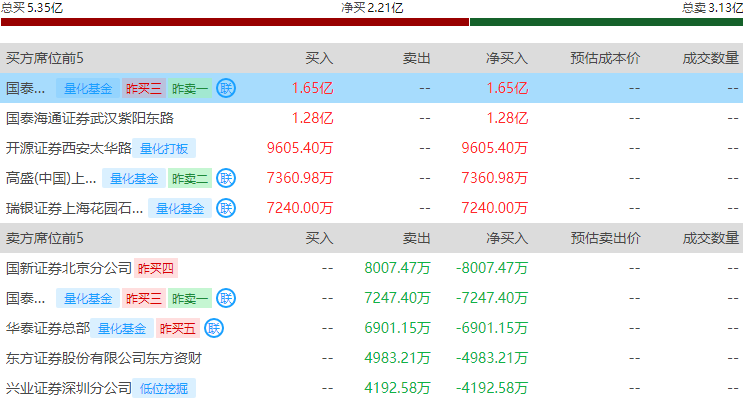Click the 量化基金 tag in the 国泰 seller row
Screen dimensions: 743x400
pos(88,299)
